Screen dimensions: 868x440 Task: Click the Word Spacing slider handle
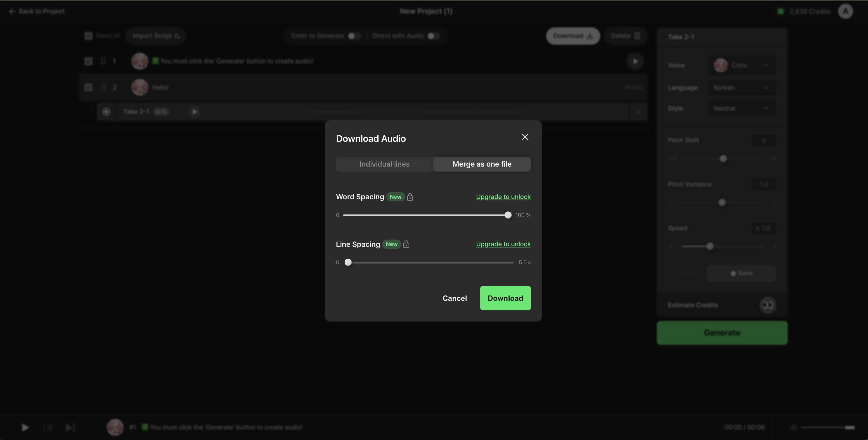[x=508, y=215]
